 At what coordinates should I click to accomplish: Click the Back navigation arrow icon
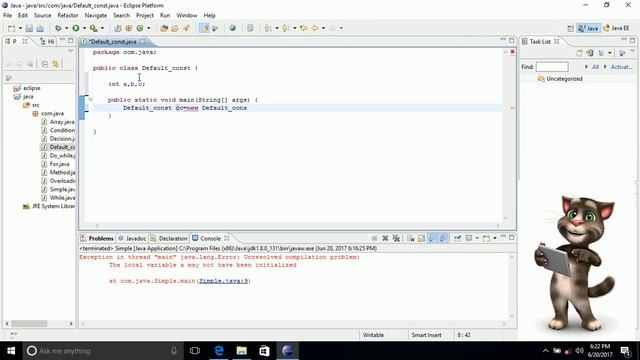315,28
